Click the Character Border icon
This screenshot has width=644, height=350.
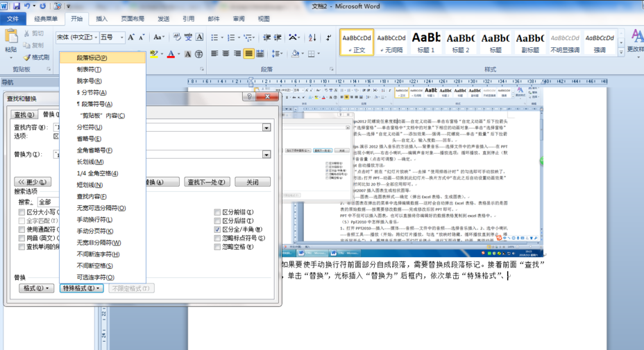pos(199,37)
